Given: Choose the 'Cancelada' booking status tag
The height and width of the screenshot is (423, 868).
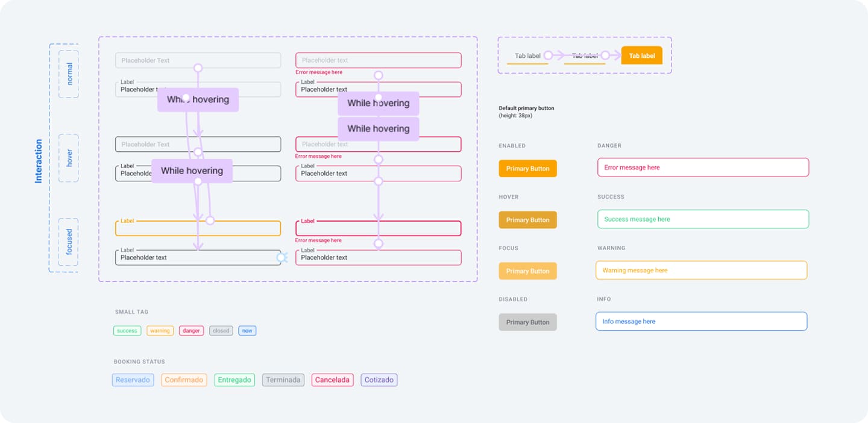Looking at the screenshot, I should pyautogui.click(x=332, y=380).
